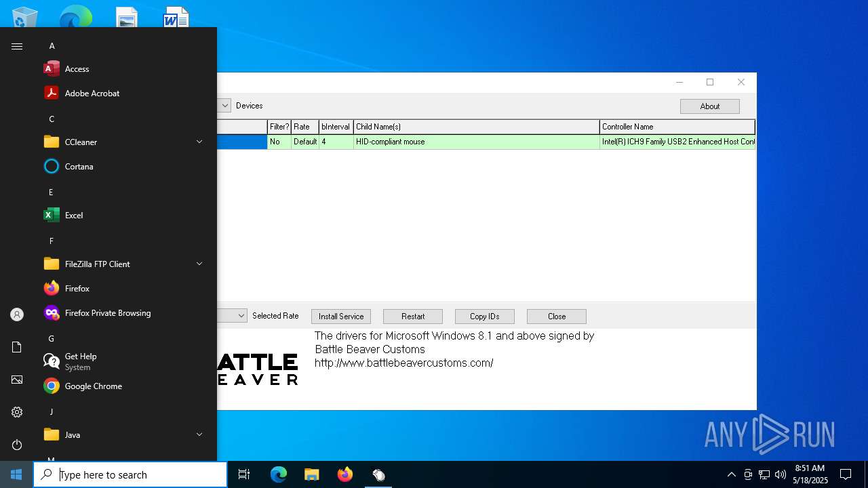Image resolution: width=868 pixels, height=488 pixels.
Task: Click the Install Service button
Action: [x=341, y=317]
